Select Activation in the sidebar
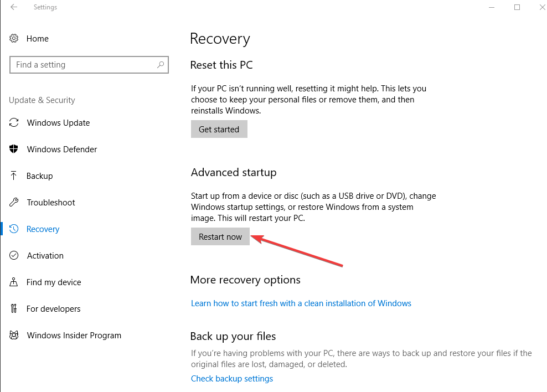 [x=45, y=256]
